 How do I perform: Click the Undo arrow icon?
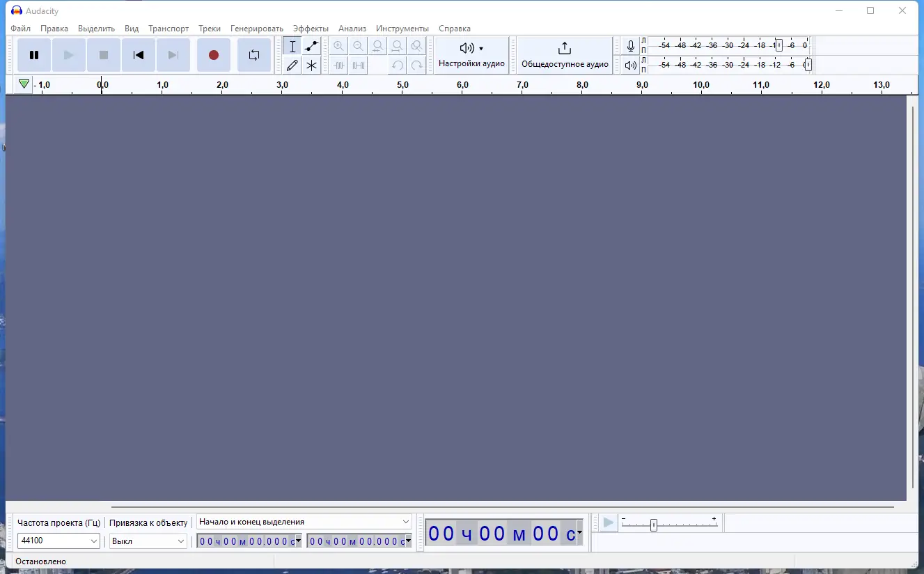coord(397,65)
